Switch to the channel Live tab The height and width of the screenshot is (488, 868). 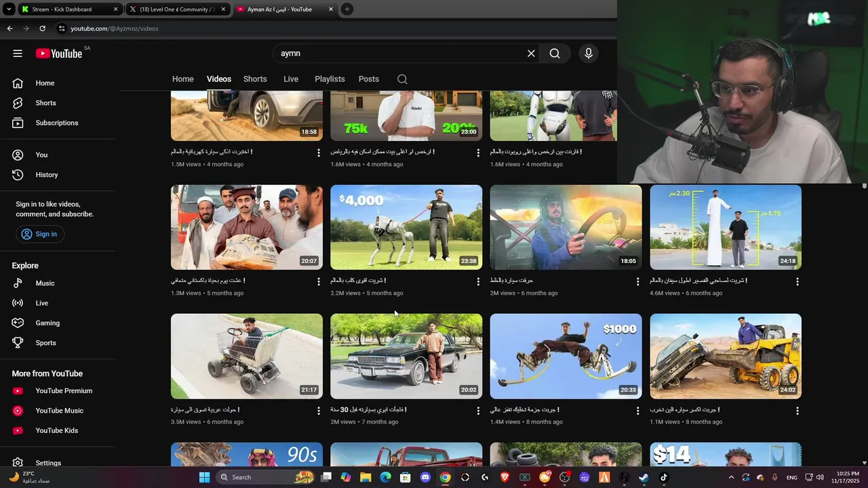point(291,79)
